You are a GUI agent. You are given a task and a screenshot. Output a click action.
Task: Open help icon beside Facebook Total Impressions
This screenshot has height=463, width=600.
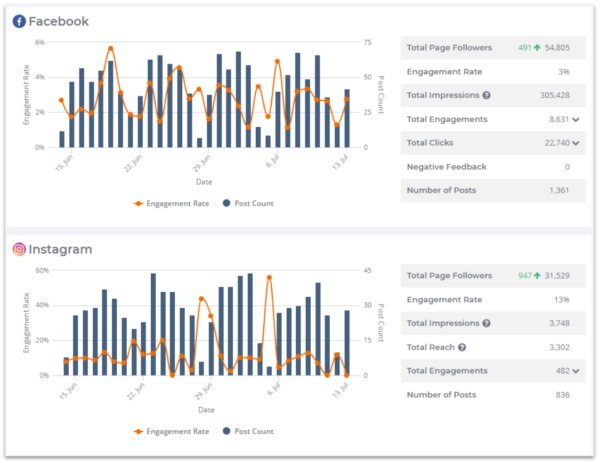click(486, 95)
